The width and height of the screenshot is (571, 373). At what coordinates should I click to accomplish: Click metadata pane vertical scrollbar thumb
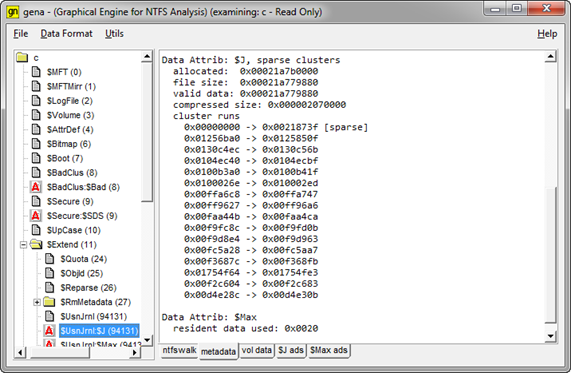click(x=550, y=255)
